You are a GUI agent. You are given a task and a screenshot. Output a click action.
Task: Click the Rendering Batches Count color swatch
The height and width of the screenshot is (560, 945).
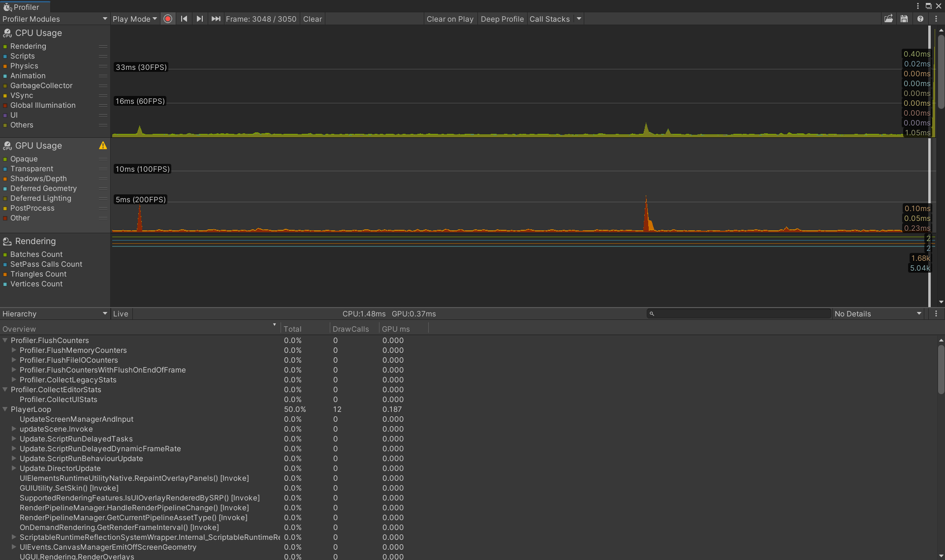click(x=5, y=254)
